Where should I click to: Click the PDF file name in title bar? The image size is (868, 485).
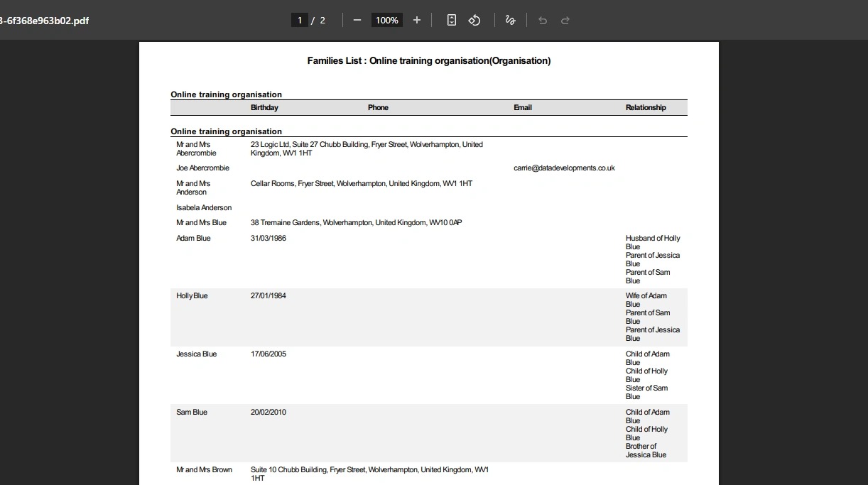click(x=44, y=20)
